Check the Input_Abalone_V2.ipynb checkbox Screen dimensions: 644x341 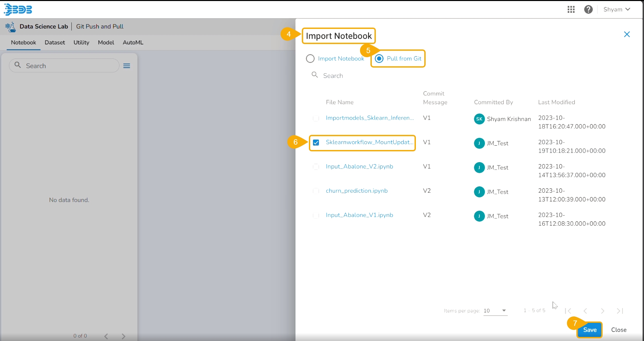pyautogui.click(x=316, y=167)
